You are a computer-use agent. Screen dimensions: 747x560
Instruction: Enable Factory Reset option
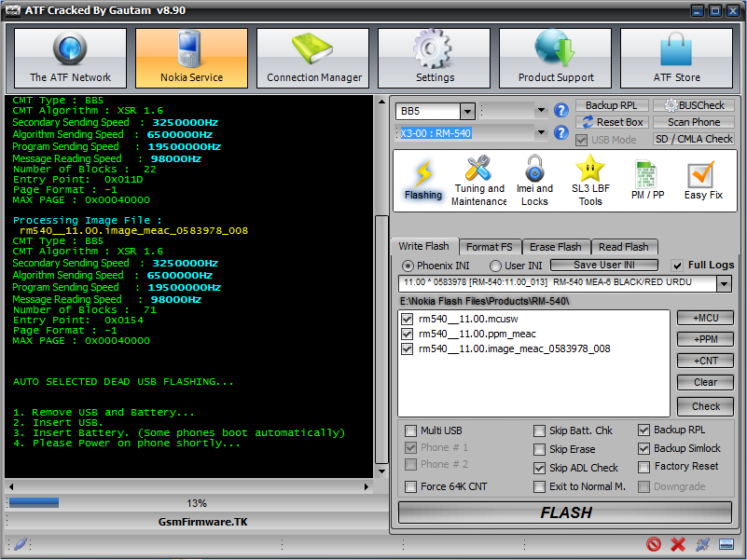[643, 467]
